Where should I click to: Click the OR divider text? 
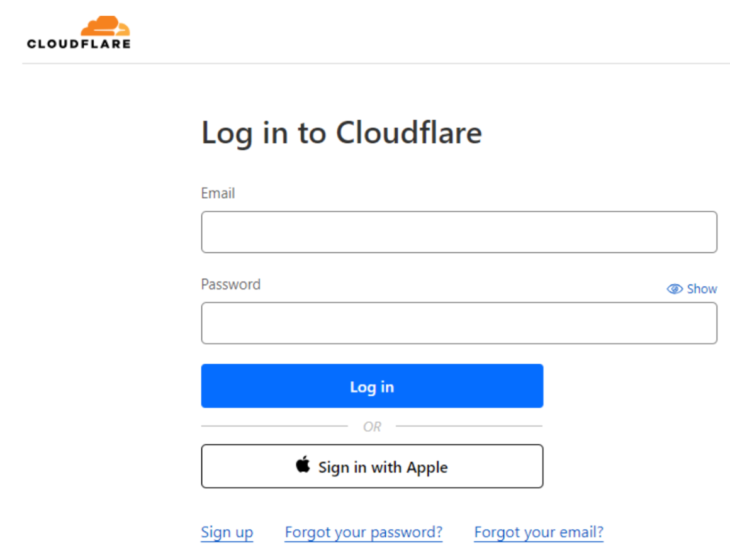[372, 427]
